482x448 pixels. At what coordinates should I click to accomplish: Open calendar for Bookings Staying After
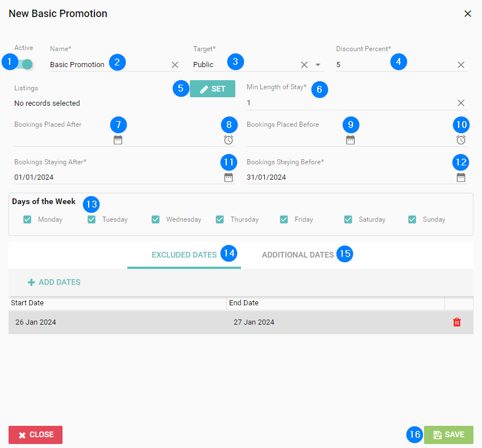point(228,177)
